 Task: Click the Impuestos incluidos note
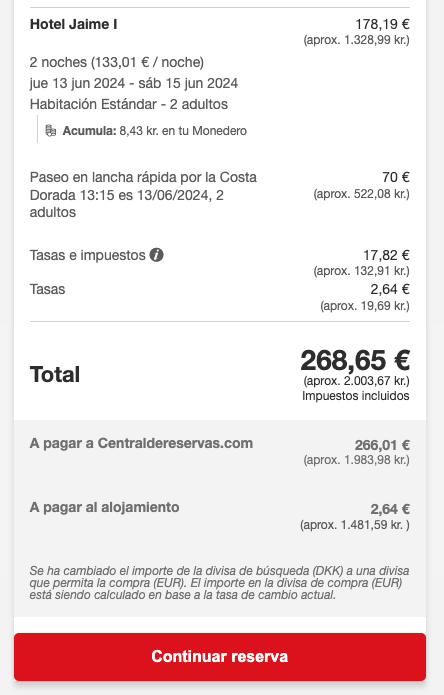pos(356,396)
